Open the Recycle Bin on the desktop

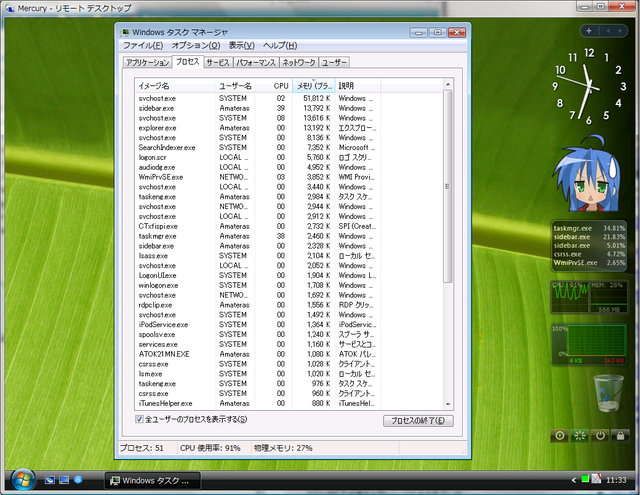tap(609, 394)
